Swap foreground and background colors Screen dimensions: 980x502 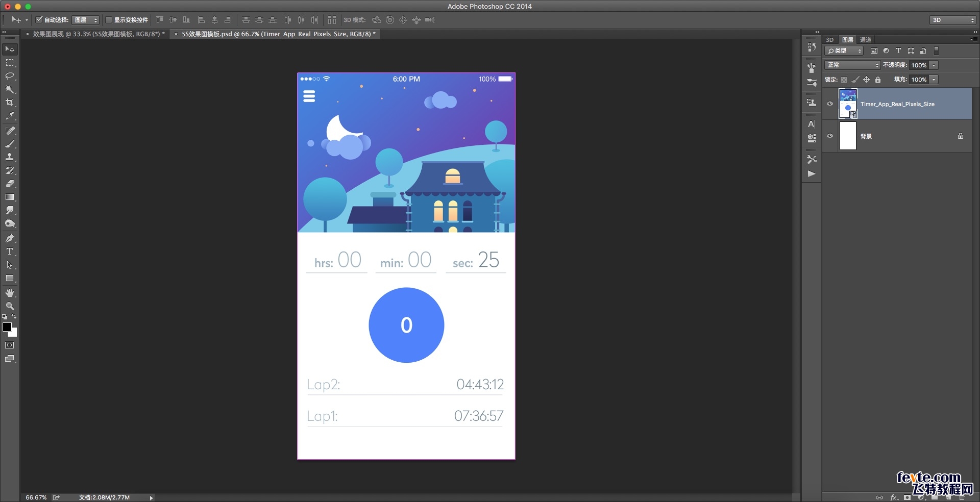[x=14, y=317]
